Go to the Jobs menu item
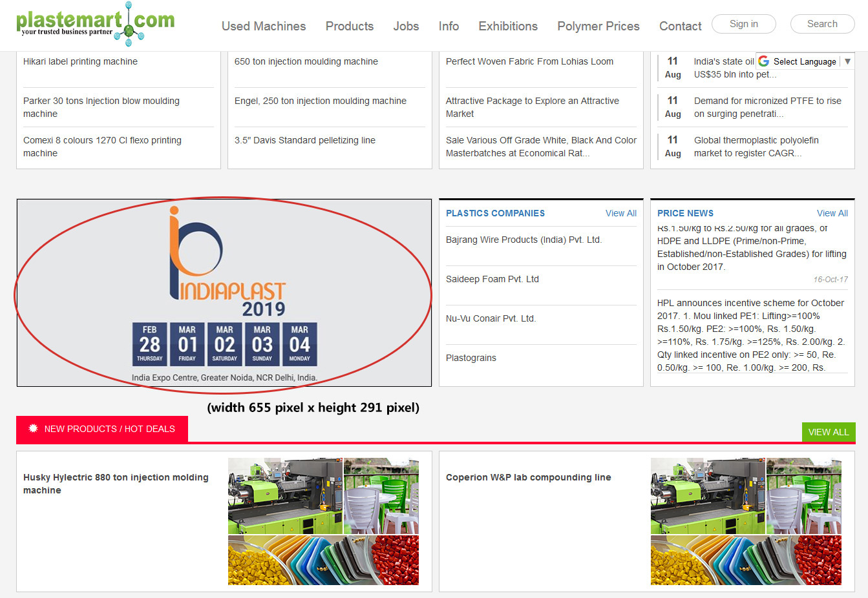The height and width of the screenshot is (598, 868). (406, 26)
